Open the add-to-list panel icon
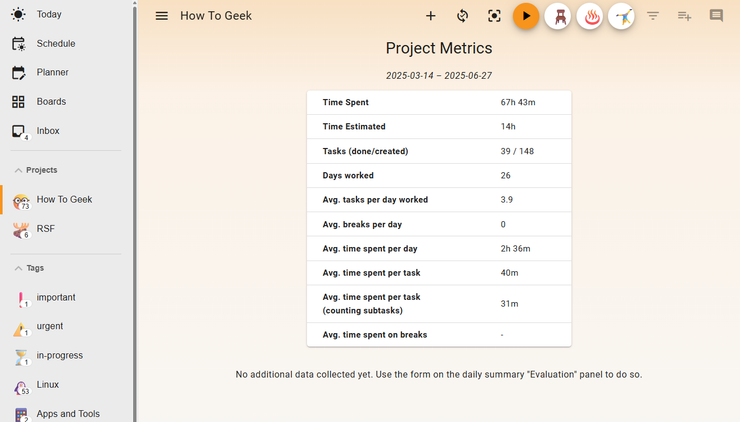Image resolution: width=740 pixels, height=422 pixels. click(x=684, y=16)
